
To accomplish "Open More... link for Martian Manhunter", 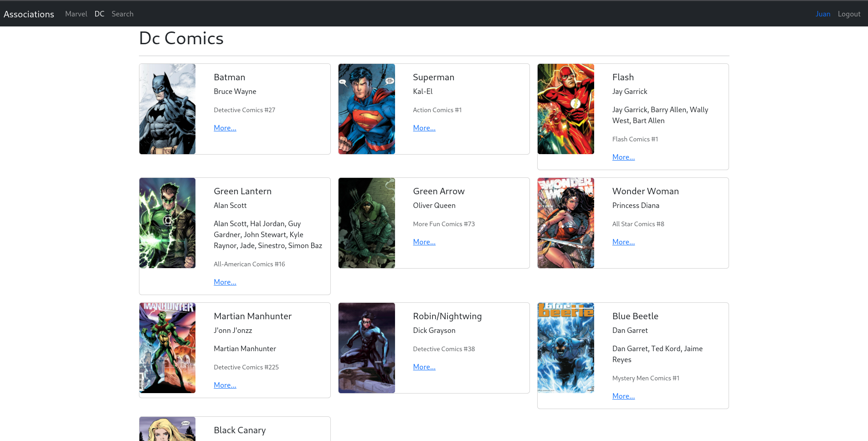I will (x=225, y=385).
